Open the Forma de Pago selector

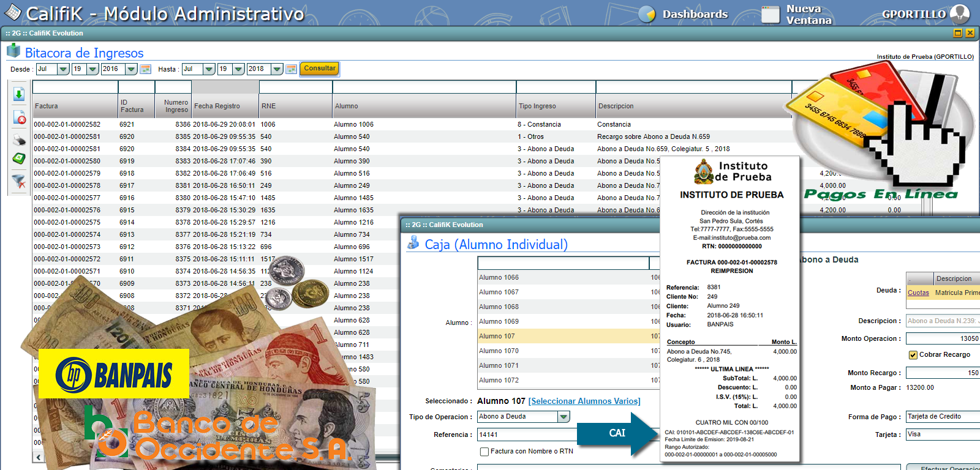point(943,417)
